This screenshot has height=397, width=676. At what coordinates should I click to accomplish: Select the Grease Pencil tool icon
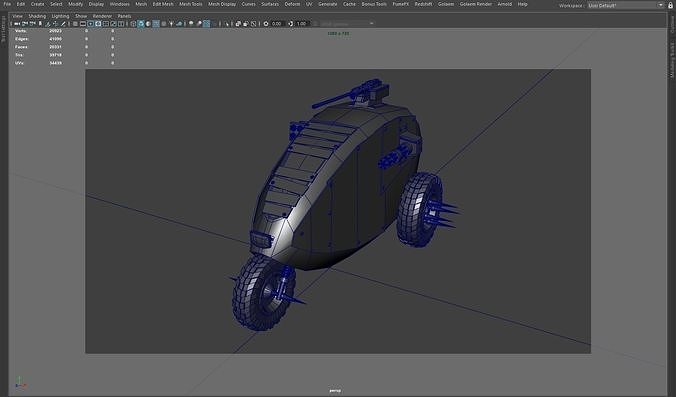pos(63,24)
